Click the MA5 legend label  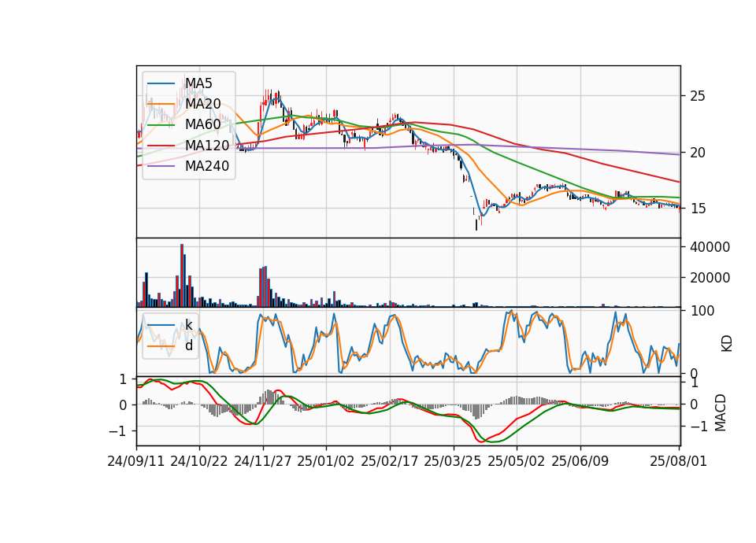point(198,83)
